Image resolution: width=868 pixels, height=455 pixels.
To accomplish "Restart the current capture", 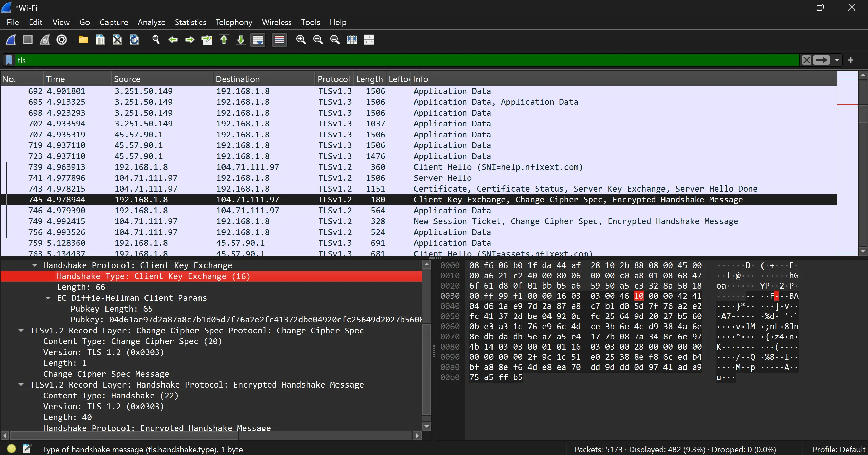I will 45,40.
